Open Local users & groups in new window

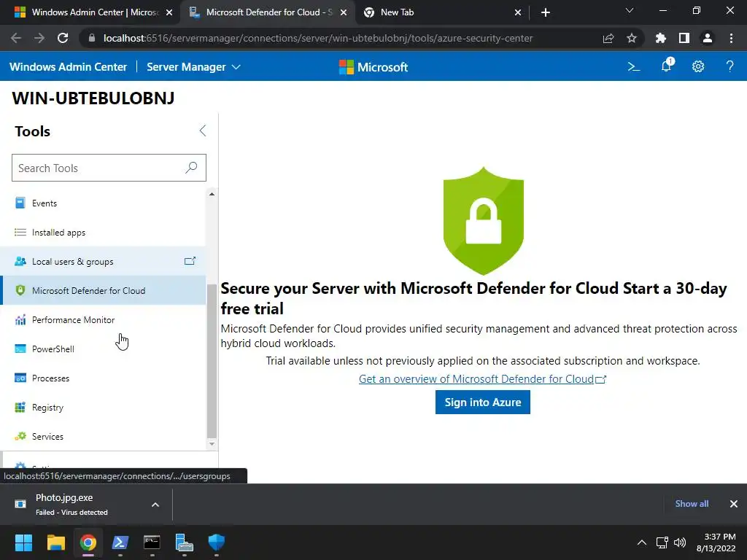click(x=190, y=261)
